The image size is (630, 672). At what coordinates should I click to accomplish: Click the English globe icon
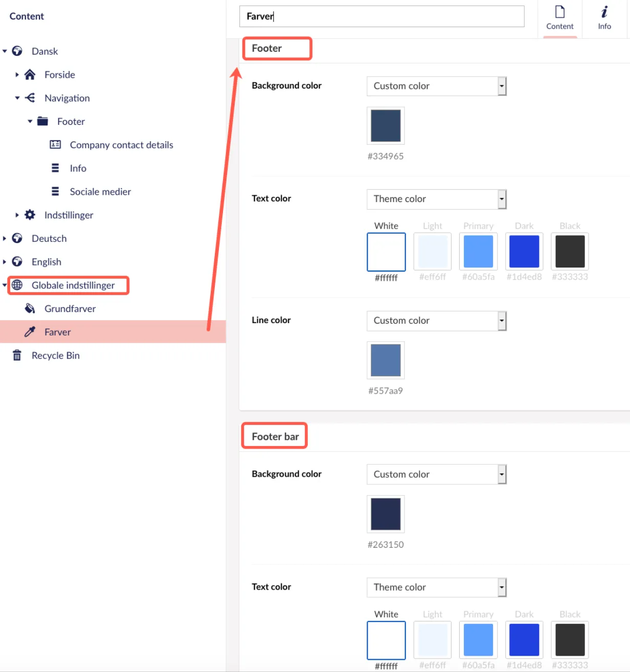(17, 262)
